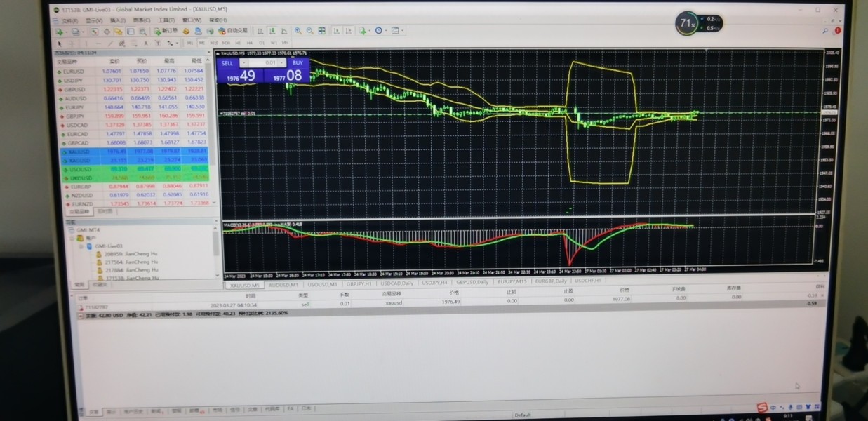The width and height of the screenshot is (868, 421).
Task: Click the Auto Scroll chart icon
Action: coord(337,31)
